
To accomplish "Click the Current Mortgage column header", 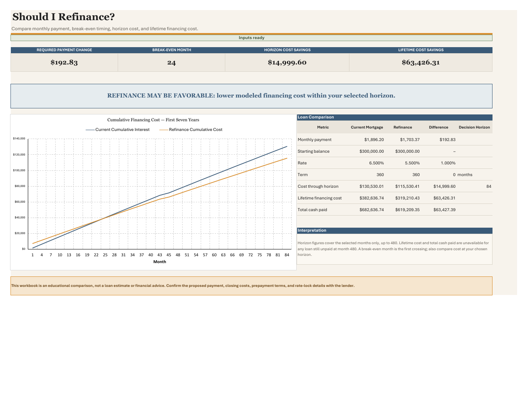I will coord(367,127).
